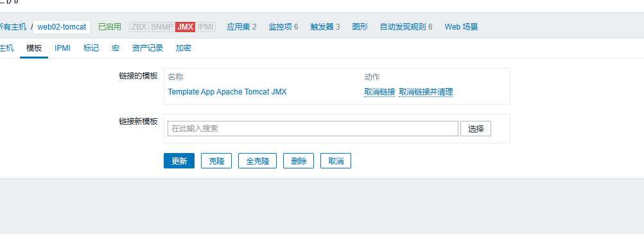Switch to the IPMI tab
This screenshot has height=234, width=644.
62,48
